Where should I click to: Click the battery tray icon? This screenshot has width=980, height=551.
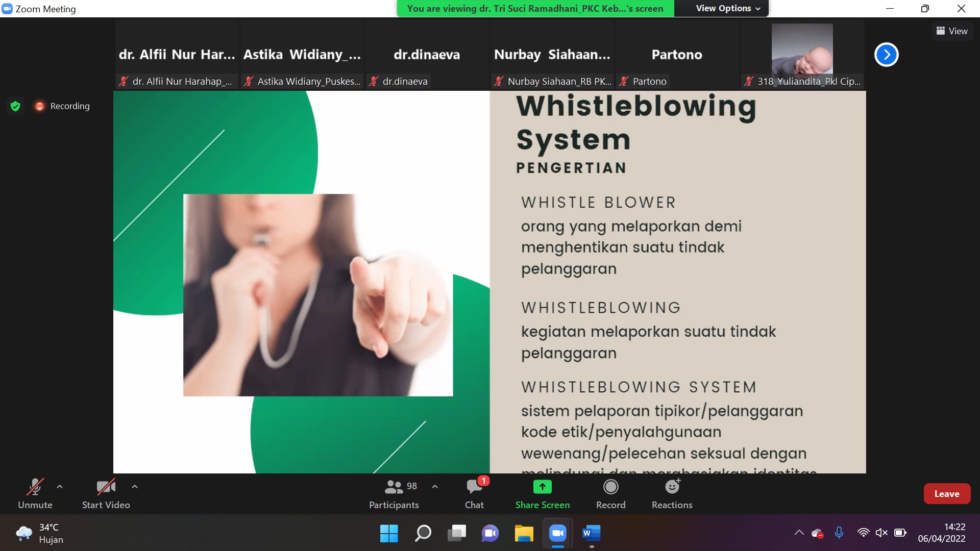(x=900, y=533)
